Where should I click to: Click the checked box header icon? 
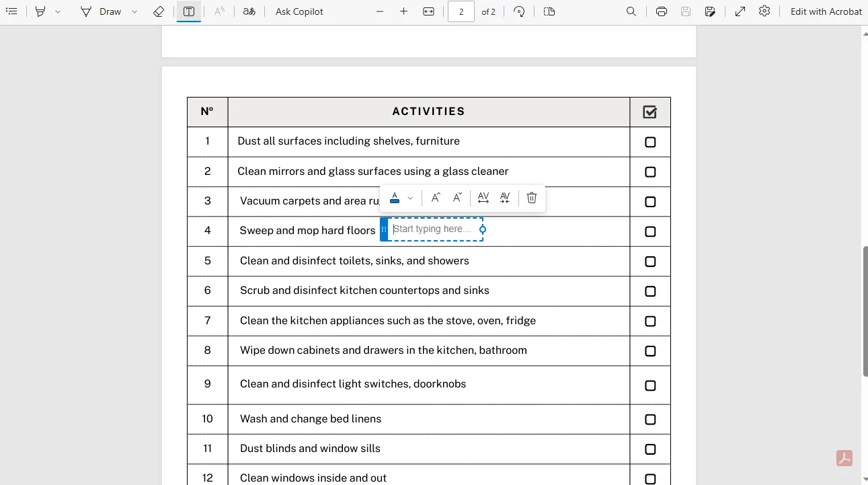[649, 112]
